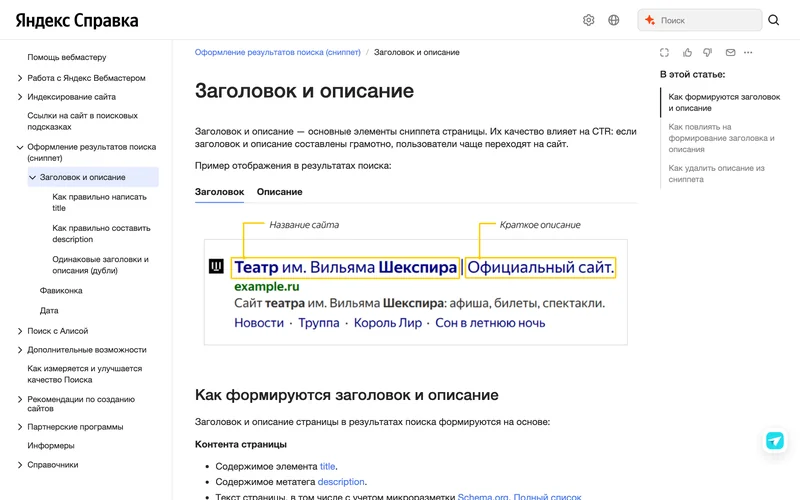The width and height of the screenshot is (800, 500).
Task: Click the globe language icon
Action: [x=614, y=20]
